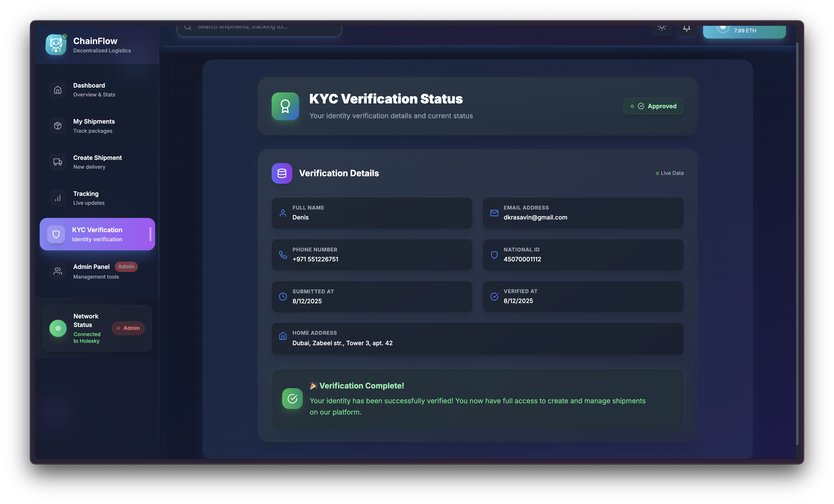
Task: Open notifications bell icon
Action: pyautogui.click(x=686, y=28)
